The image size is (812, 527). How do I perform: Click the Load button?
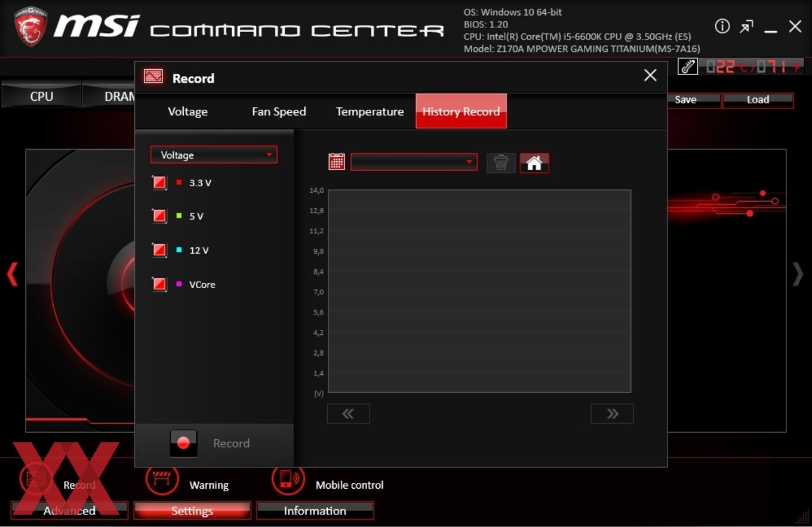coord(758,100)
